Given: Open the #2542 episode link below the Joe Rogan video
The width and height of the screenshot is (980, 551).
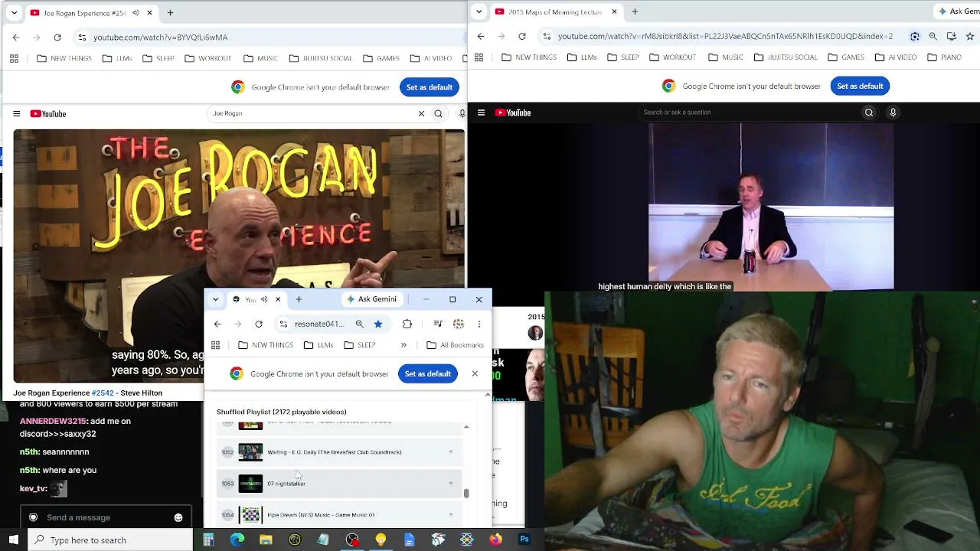Looking at the screenshot, I should pyautogui.click(x=103, y=393).
